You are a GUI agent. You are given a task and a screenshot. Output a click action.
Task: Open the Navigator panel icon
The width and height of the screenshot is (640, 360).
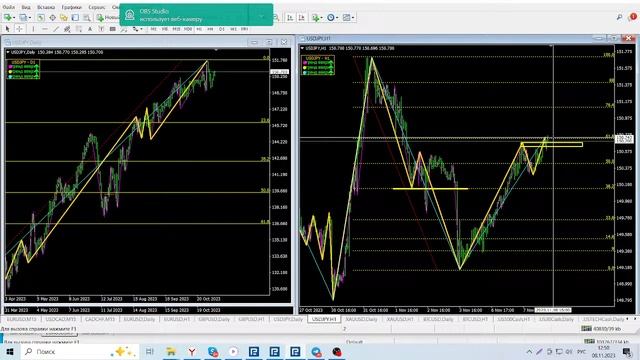coord(64,18)
